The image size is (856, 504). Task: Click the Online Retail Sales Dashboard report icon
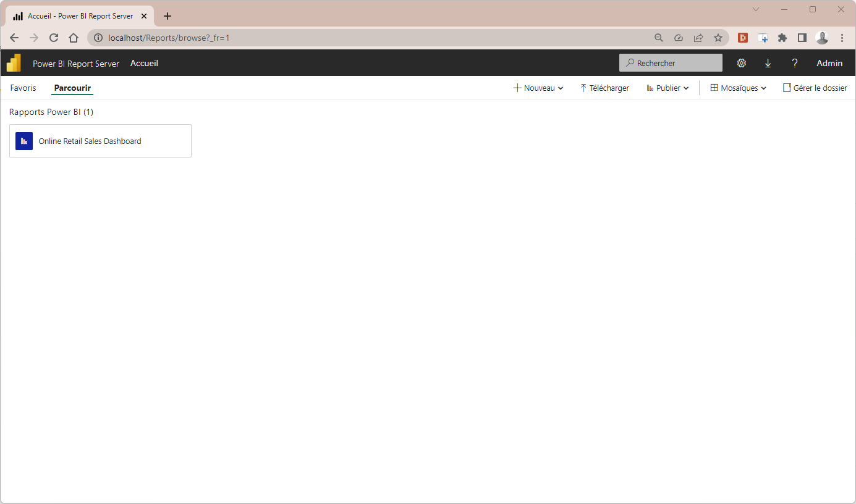coord(24,141)
